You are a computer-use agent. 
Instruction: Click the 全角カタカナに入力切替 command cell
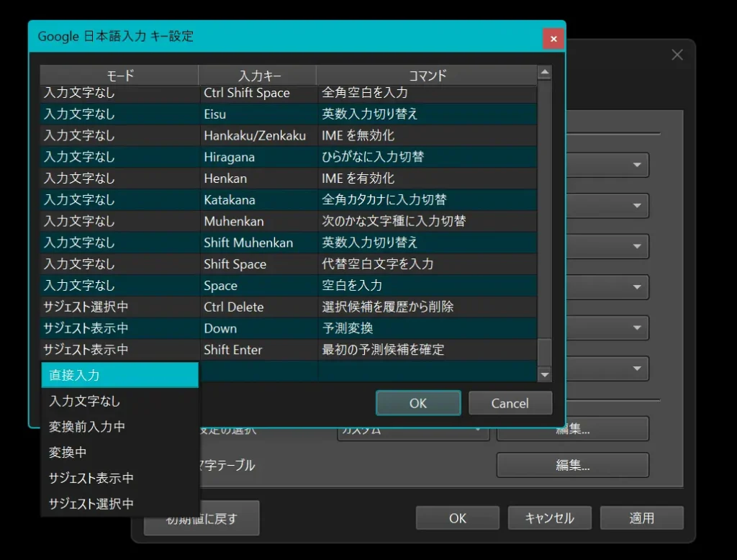[x=428, y=200]
